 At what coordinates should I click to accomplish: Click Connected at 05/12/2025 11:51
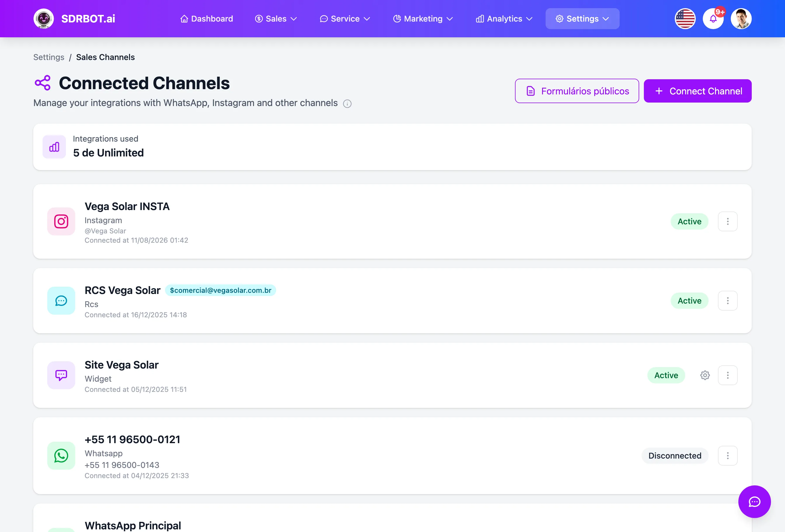135,390
